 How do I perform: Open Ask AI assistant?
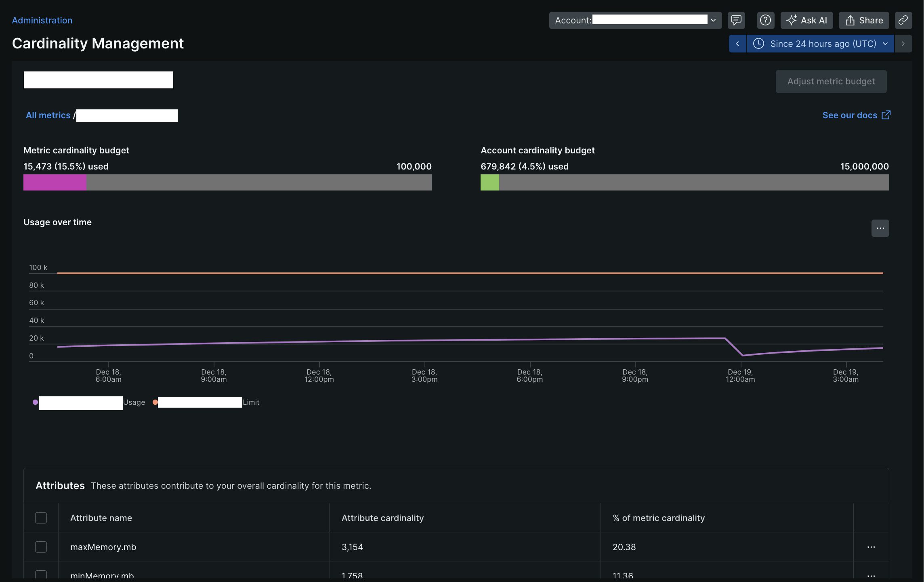click(806, 20)
